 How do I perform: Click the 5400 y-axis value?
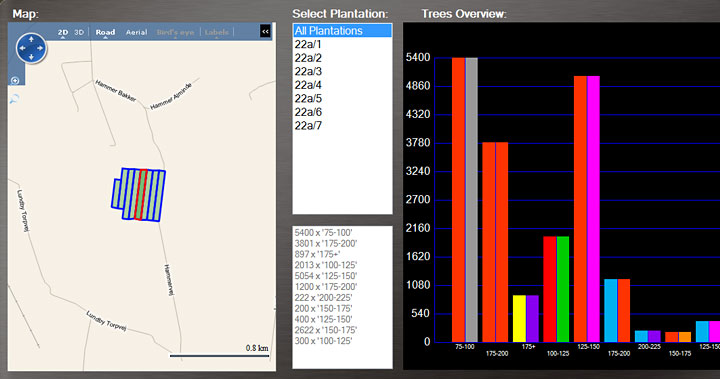pos(418,57)
